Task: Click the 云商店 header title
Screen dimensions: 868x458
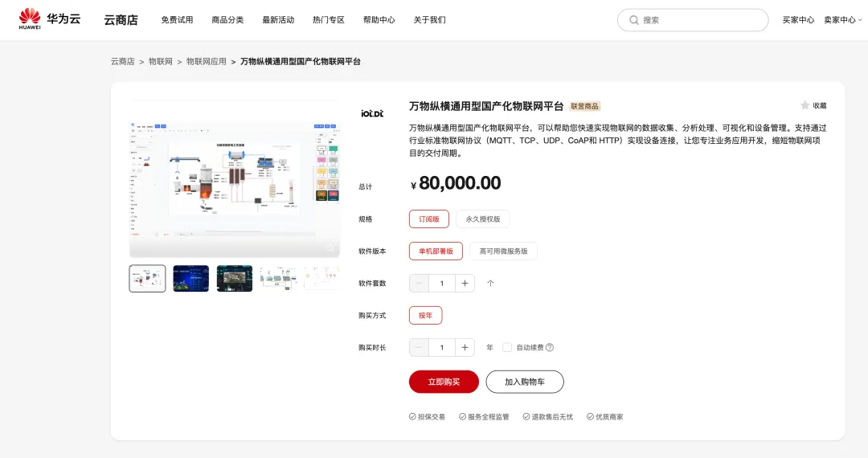Action: [121, 20]
